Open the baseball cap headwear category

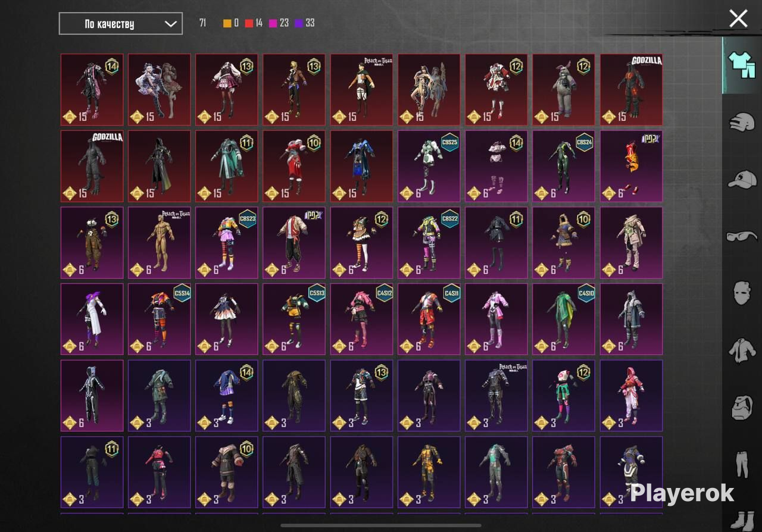tap(742, 179)
